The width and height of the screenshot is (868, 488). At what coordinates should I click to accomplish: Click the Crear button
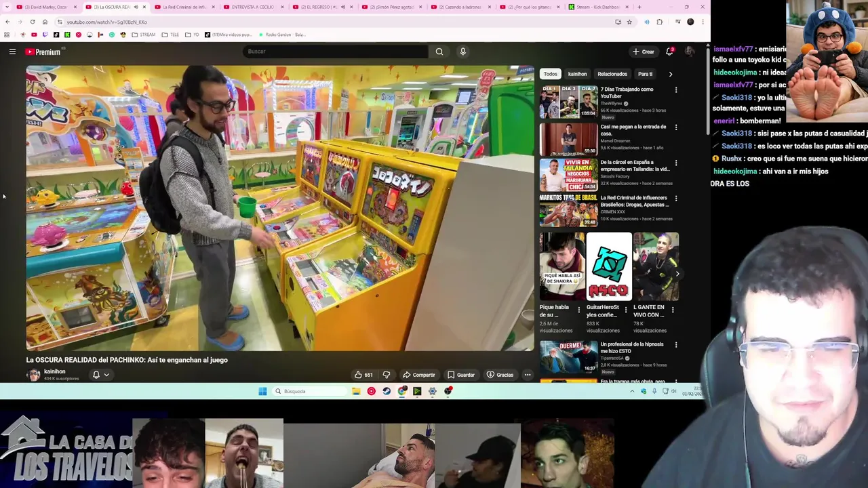[643, 52]
